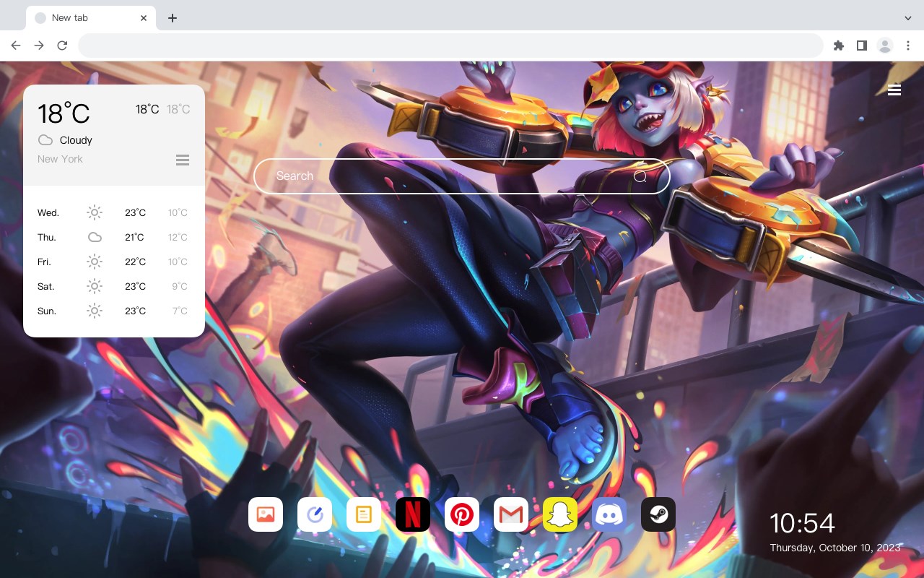Click the search magnifier icon
Viewport: 924px width, 578px height.
pos(640,176)
